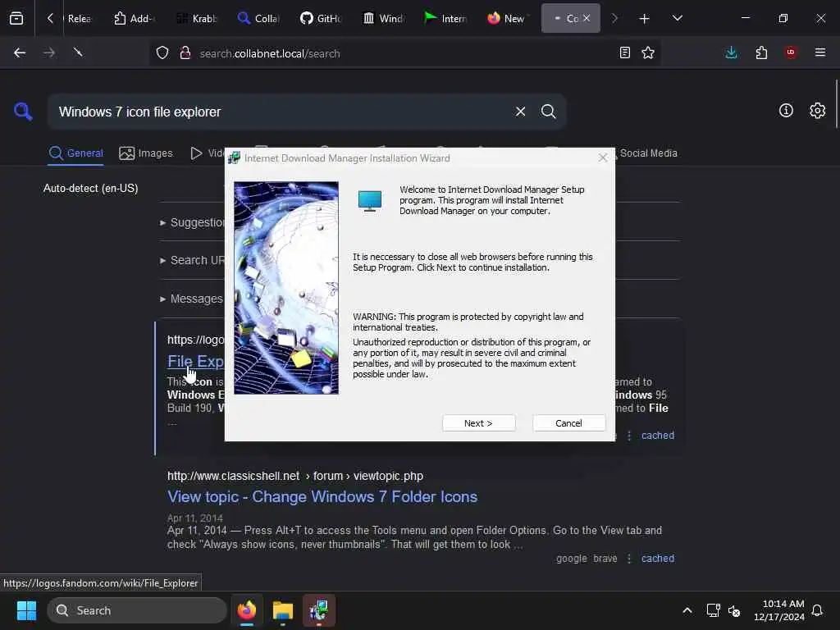Click the insecure connection padlock icon
Viewport: 840px width, 630px height.
coord(185,52)
